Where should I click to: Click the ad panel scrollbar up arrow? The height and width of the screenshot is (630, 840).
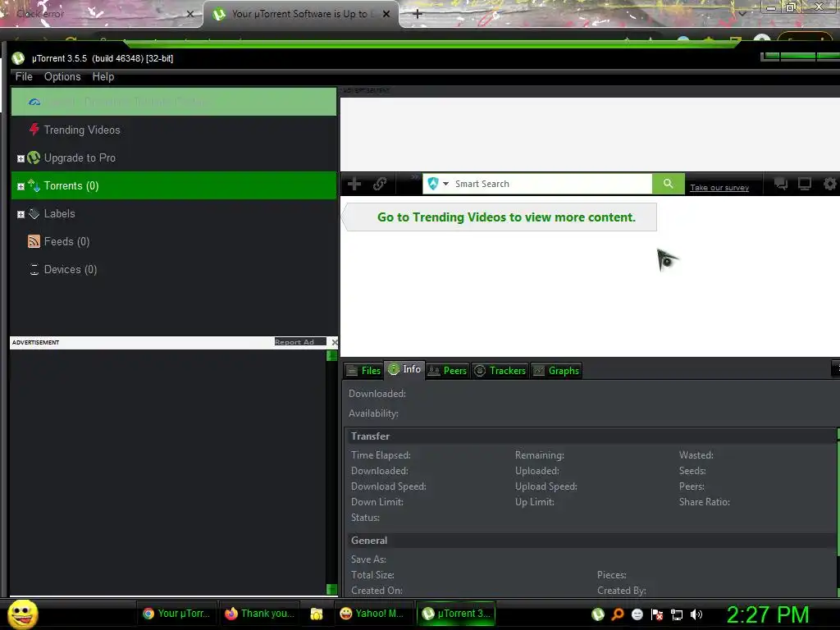coord(331,355)
